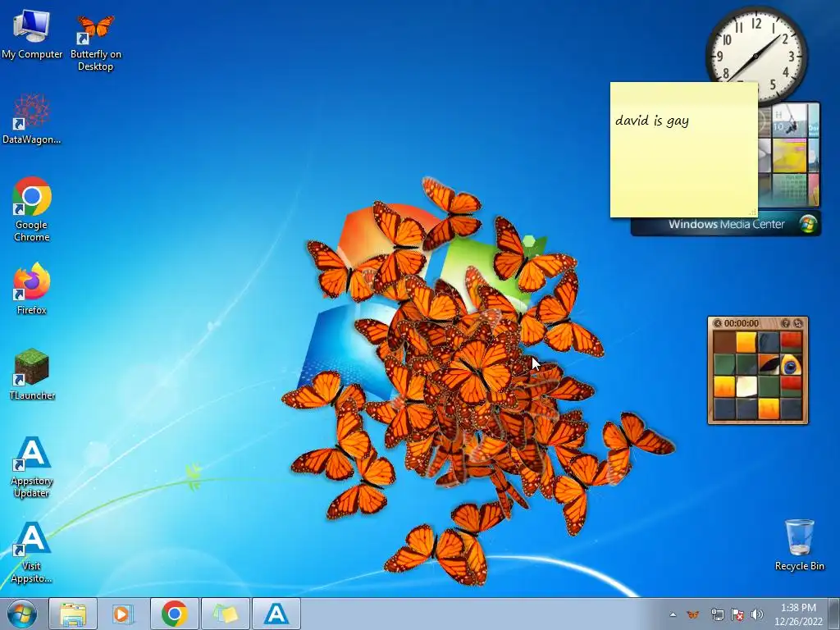Select the DataWagon desktop shortcut
The image size is (840, 630).
32,119
